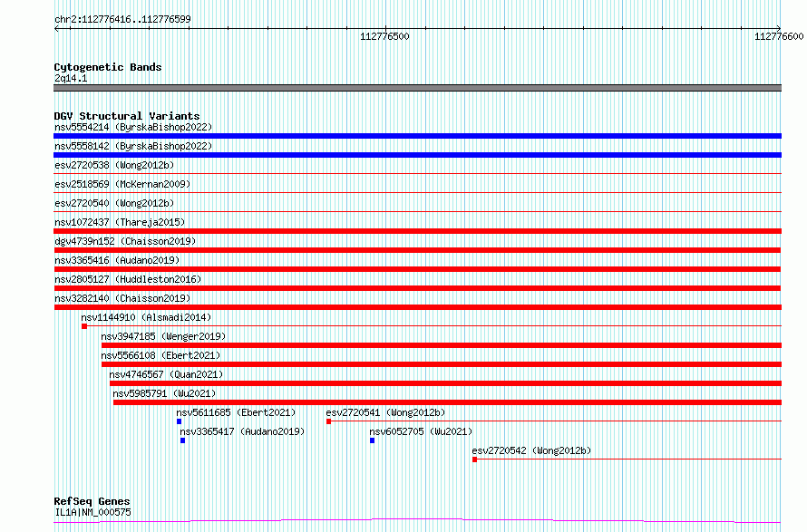
Task: Select the nsv3365417 (Audano2019) label
Action: tap(242, 431)
